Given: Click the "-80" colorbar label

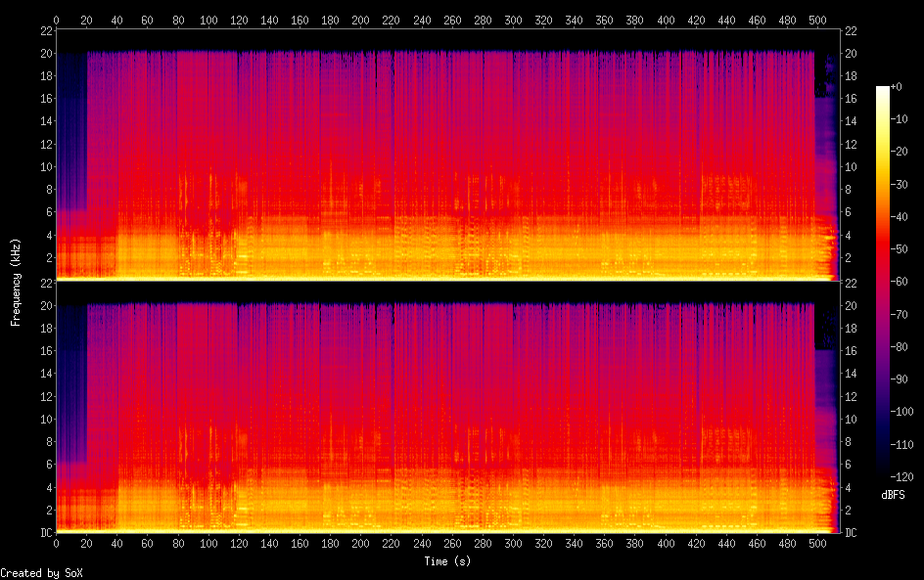Looking at the screenshot, I should tap(899, 347).
